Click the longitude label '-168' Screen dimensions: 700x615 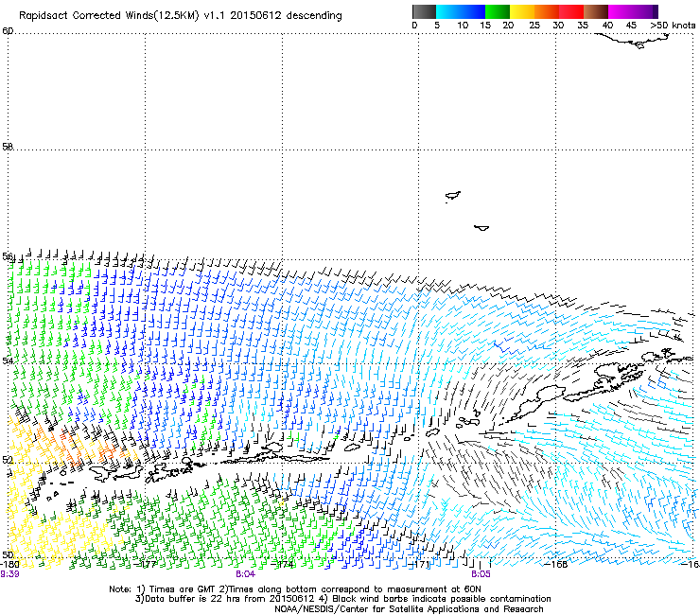point(556,565)
